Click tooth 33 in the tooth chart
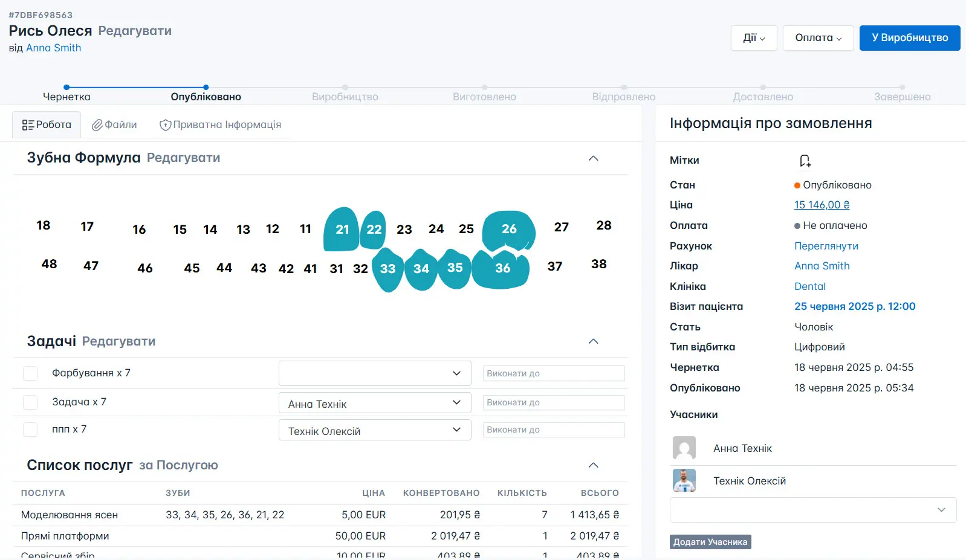This screenshot has height=560, width=966. 387,269
